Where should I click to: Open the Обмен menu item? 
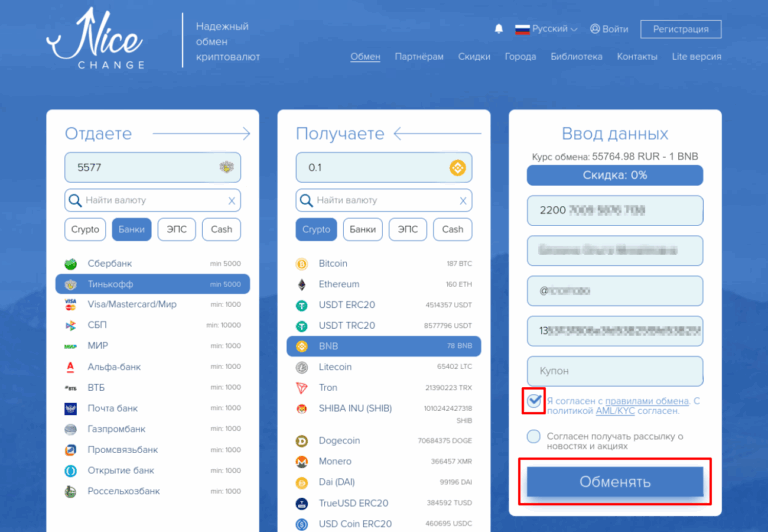pos(365,56)
